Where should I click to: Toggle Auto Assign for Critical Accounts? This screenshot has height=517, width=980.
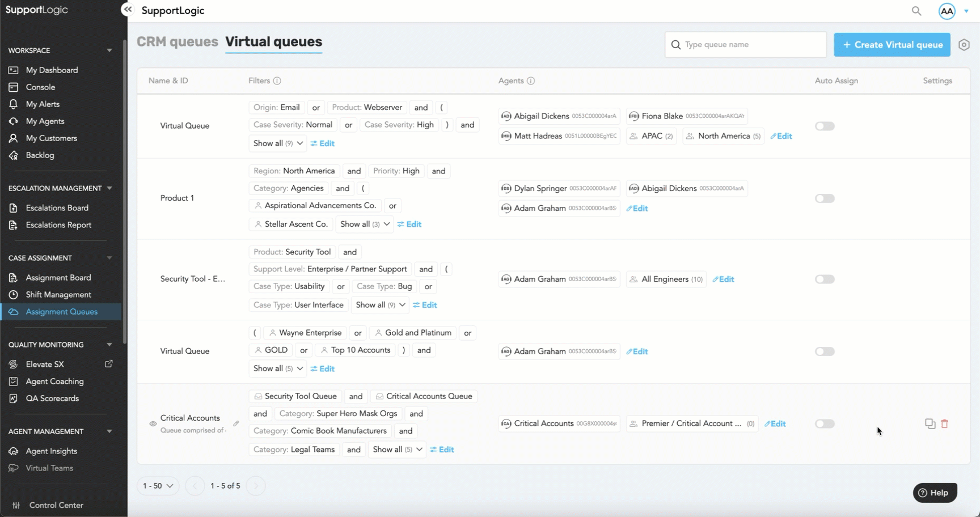pos(825,424)
